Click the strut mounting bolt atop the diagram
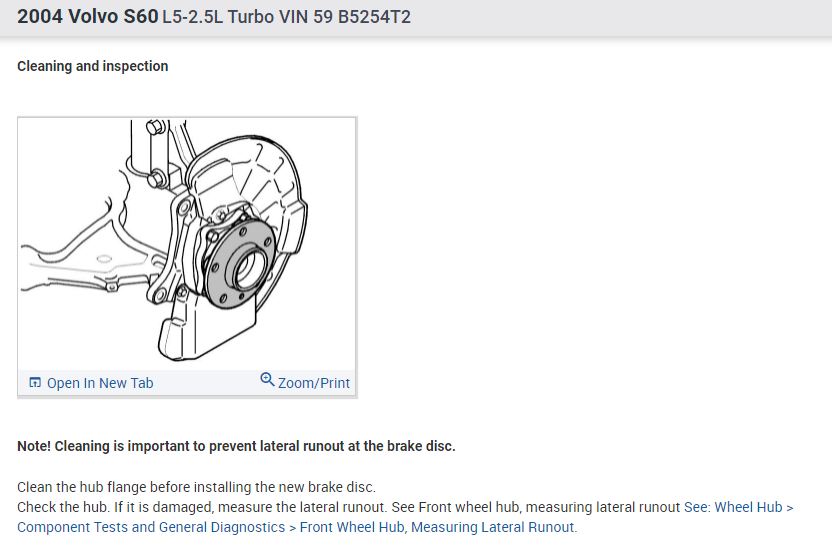Screen dimensions: 832x560 point(155,127)
